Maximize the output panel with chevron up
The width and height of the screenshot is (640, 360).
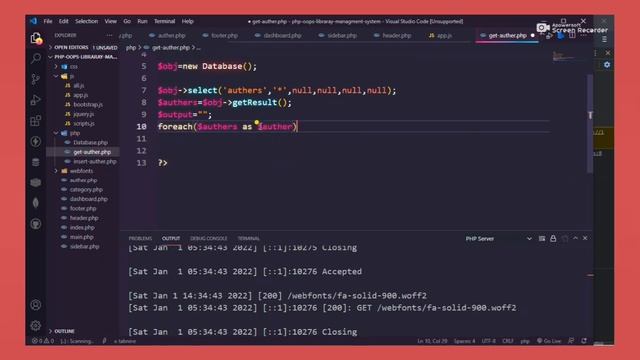[x=575, y=238]
